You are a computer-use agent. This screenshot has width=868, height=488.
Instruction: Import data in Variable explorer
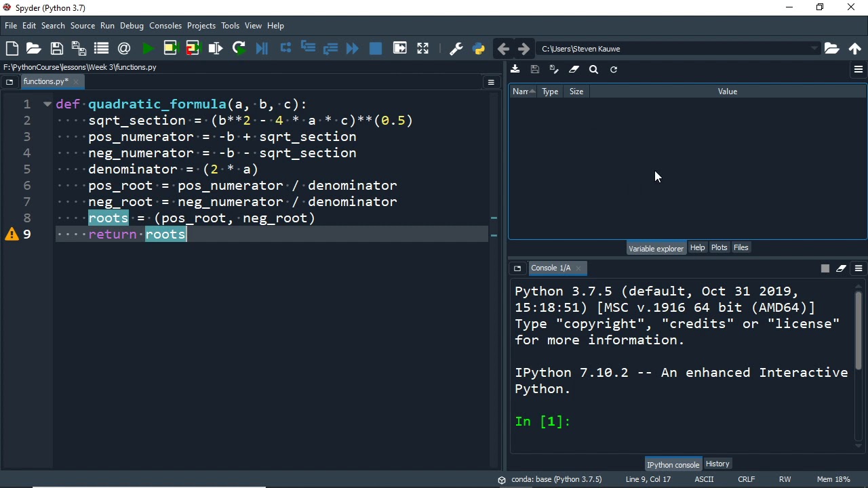[x=515, y=69]
